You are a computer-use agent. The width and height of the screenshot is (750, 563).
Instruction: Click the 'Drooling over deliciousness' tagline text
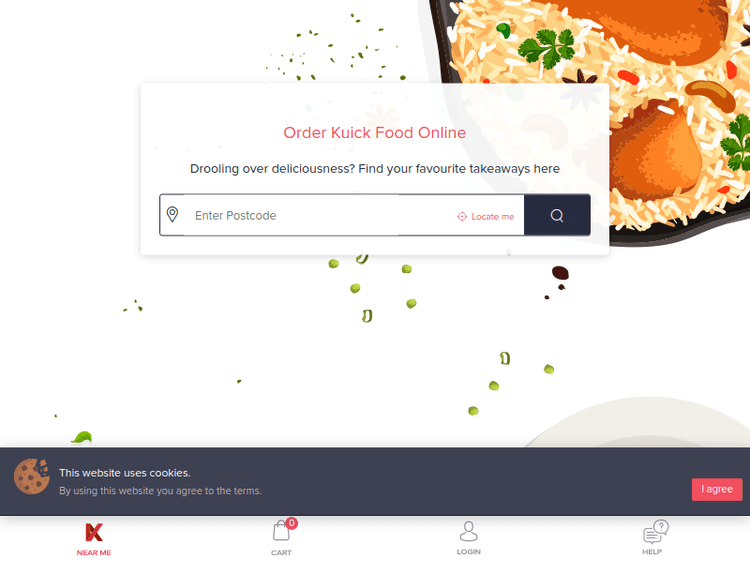(x=375, y=169)
